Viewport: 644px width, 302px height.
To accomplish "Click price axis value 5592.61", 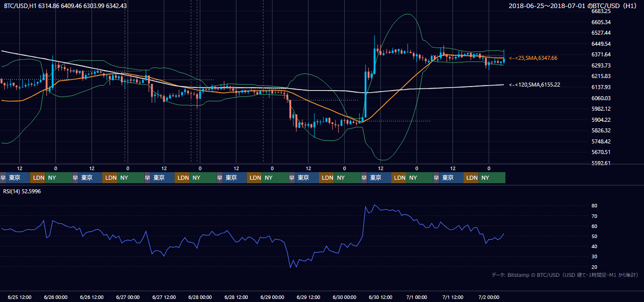I will point(601,163).
